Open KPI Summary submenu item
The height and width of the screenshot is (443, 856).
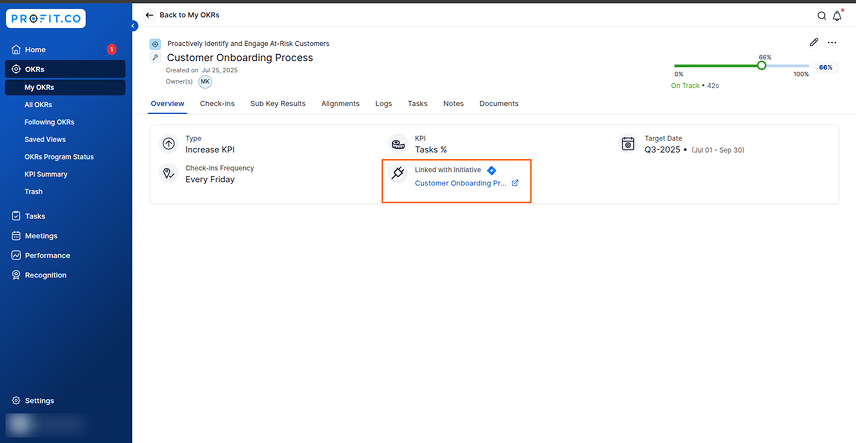click(46, 174)
